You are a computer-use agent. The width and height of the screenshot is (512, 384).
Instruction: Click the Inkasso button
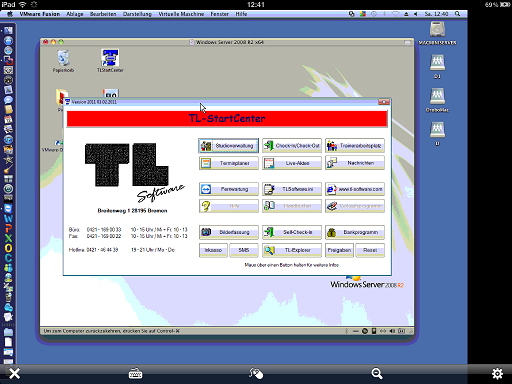[213, 250]
